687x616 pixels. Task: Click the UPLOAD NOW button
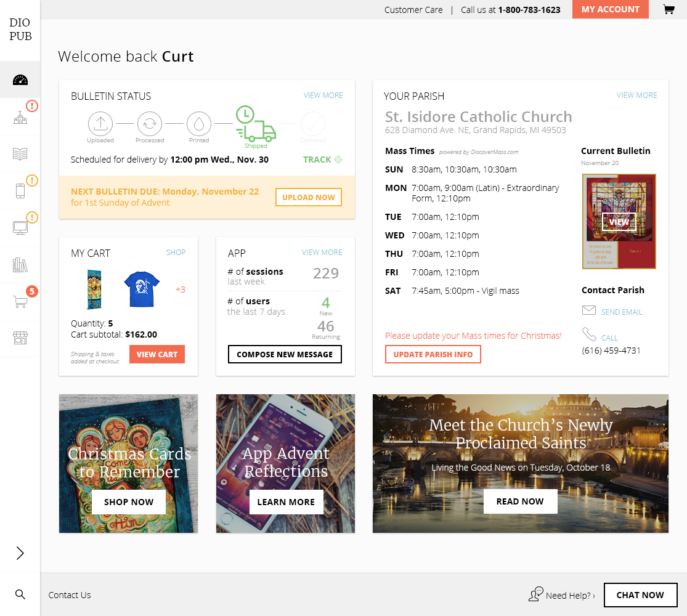309,197
